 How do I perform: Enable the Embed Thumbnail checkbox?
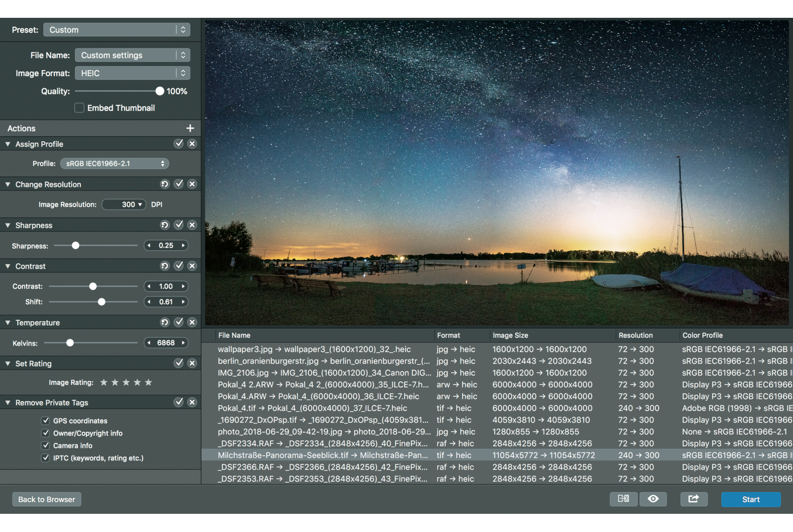tap(79, 108)
